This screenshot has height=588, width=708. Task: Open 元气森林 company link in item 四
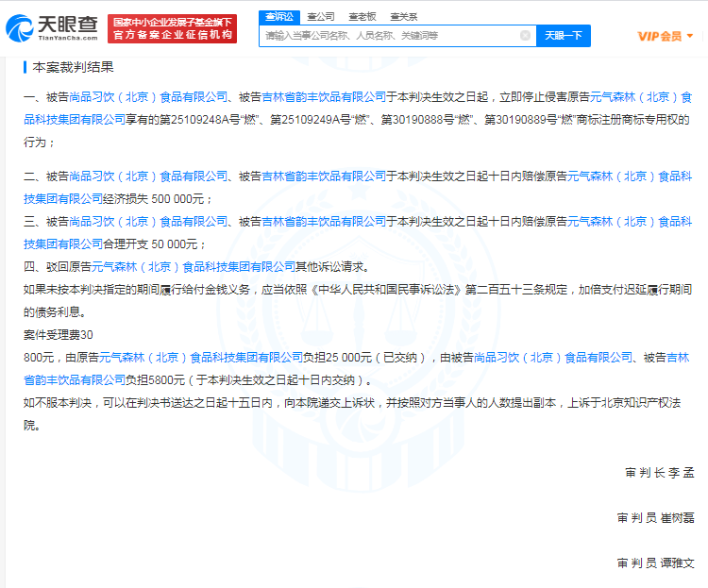194,267
